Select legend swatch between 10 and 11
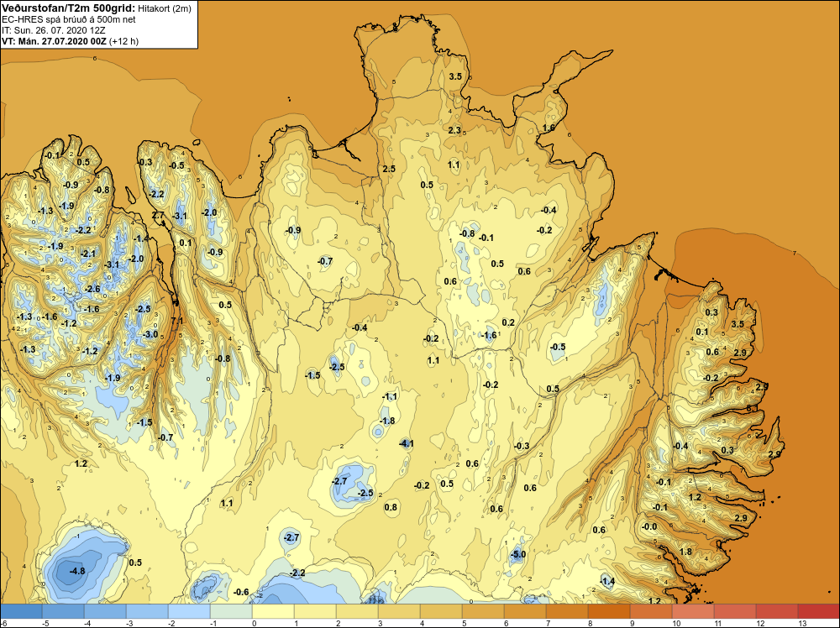This screenshot has width=840, height=628. [x=693, y=611]
